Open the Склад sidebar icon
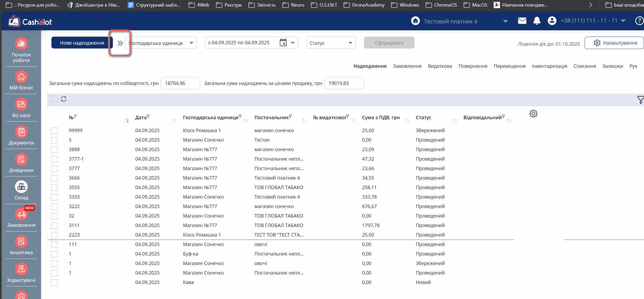644x299 pixels. 21,187
